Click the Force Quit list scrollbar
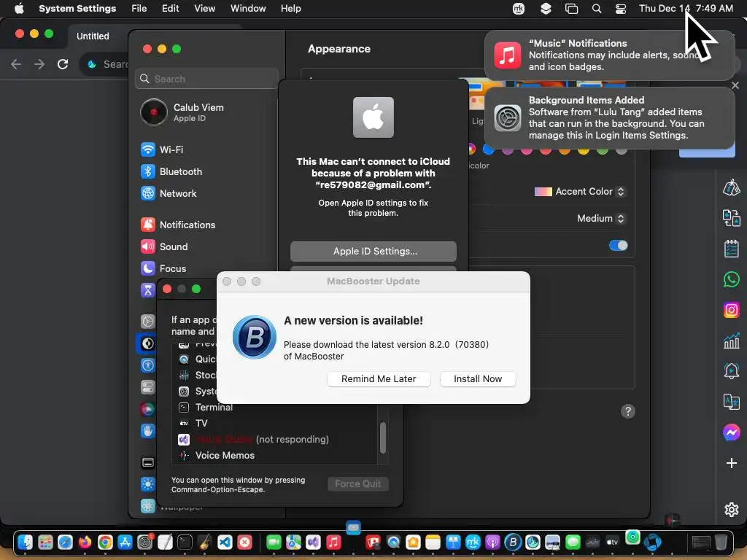 (x=382, y=438)
